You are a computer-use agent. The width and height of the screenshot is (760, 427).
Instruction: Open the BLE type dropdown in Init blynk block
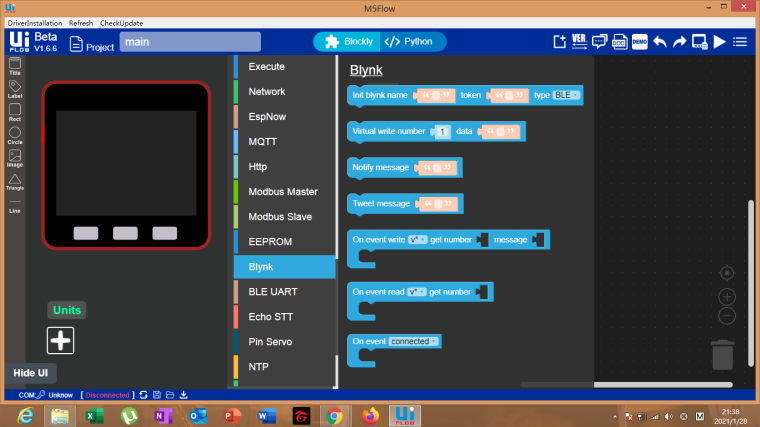tap(566, 95)
